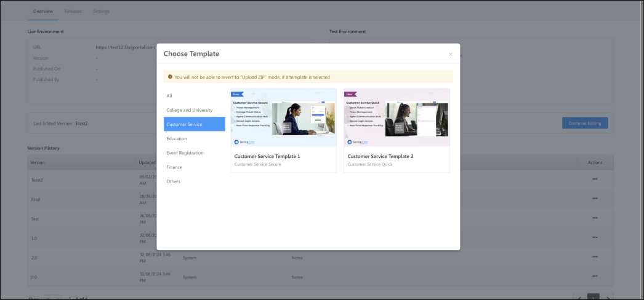Click the Actions column header
644x300 pixels.
coord(595,162)
